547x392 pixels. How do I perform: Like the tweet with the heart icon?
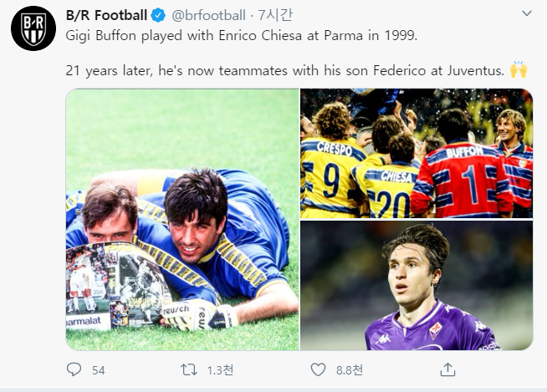[x=318, y=369]
